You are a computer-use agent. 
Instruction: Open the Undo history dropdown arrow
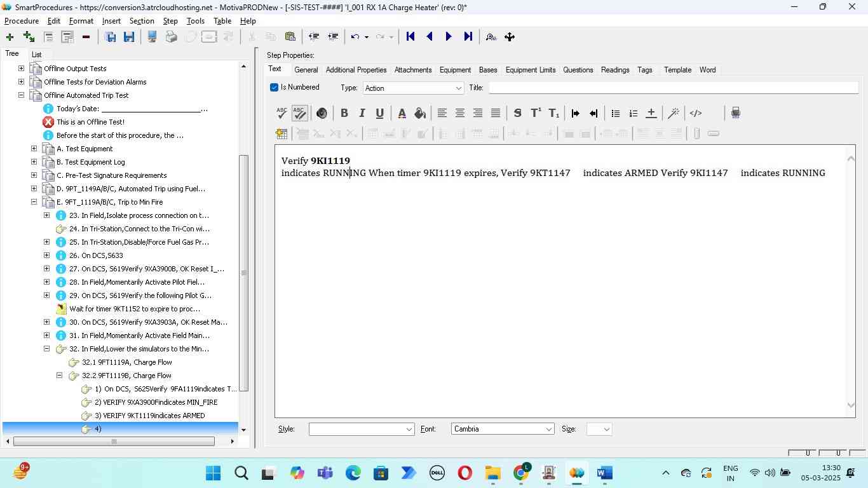(x=367, y=37)
